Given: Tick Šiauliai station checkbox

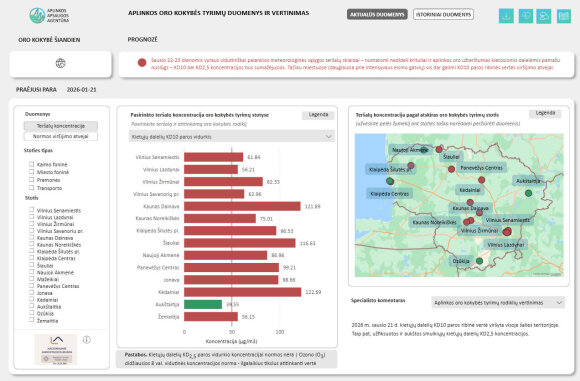Looking at the screenshot, I should [x=31, y=265].
